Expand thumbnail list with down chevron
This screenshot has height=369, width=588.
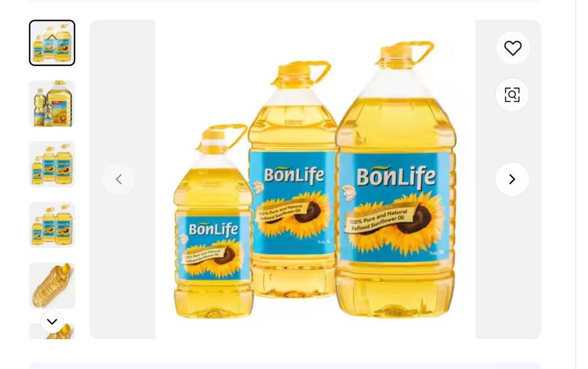52,321
